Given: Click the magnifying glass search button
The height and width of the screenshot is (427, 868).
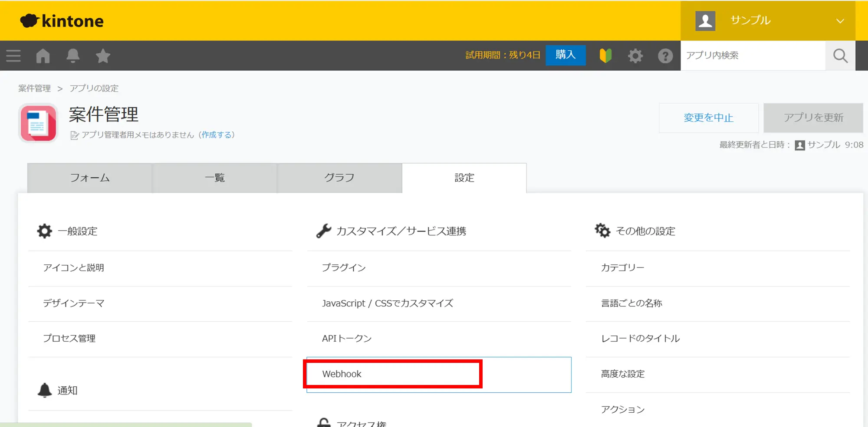Looking at the screenshot, I should (840, 55).
